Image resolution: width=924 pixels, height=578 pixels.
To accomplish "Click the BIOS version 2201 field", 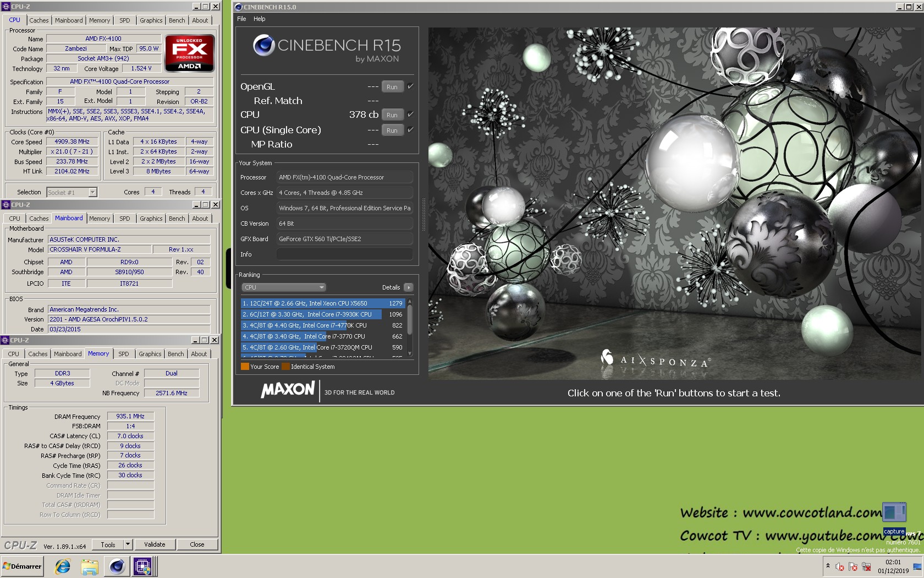I will [x=129, y=319].
